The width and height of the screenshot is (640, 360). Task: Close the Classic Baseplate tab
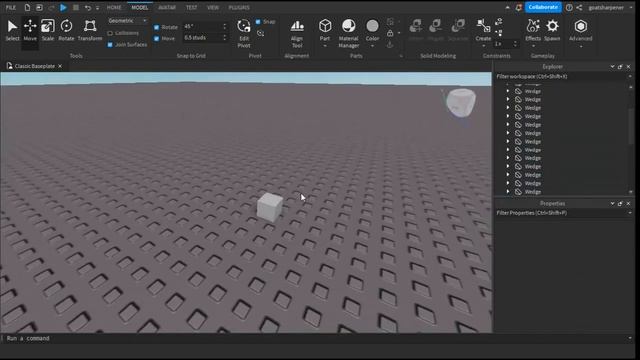pyautogui.click(x=60, y=66)
